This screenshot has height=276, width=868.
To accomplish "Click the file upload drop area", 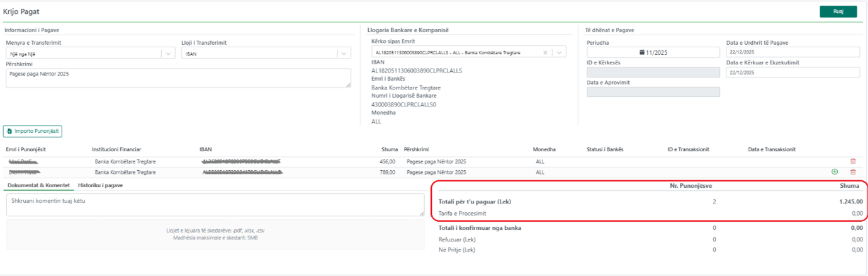I will [215, 234].
